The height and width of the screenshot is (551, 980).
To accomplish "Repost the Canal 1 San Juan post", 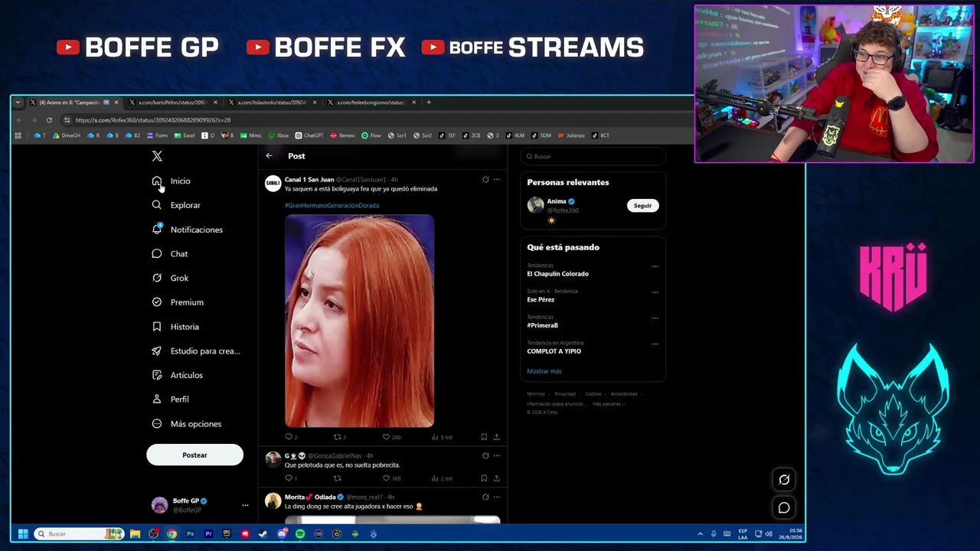I will pyautogui.click(x=338, y=437).
